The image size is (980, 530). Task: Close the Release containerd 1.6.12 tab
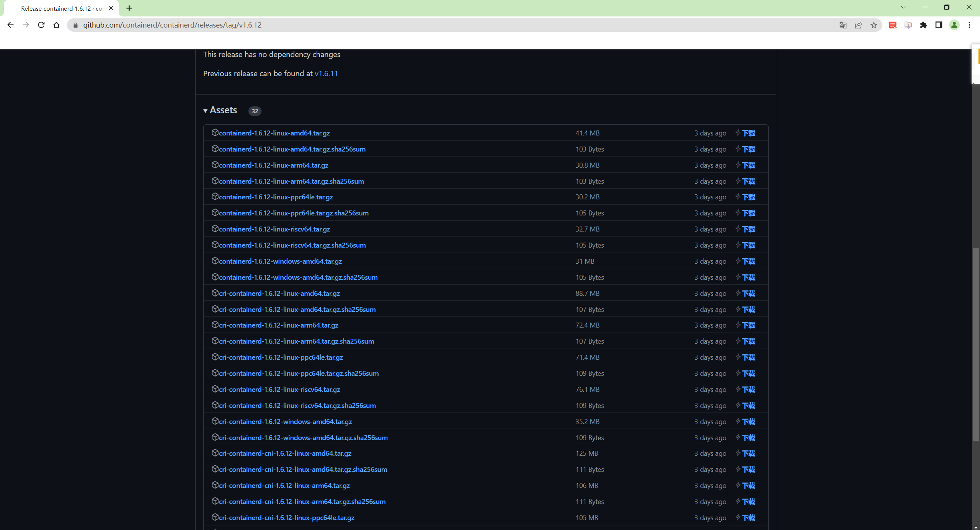pyautogui.click(x=111, y=8)
